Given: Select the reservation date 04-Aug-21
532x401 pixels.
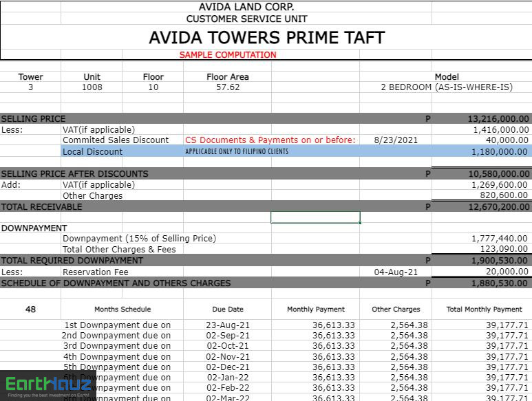Looking at the screenshot, I should point(396,272).
